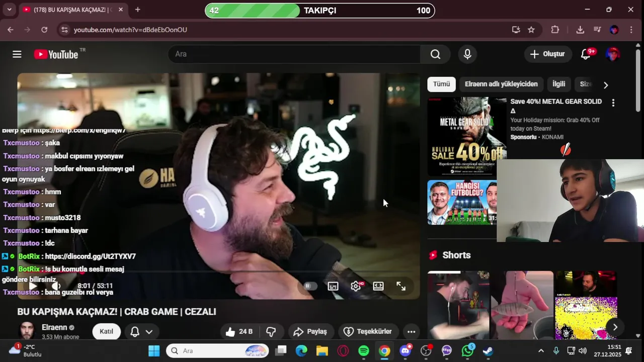Screen dimensions: 644x362
Task: Open a new tab with plus button
Action: (138, 10)
